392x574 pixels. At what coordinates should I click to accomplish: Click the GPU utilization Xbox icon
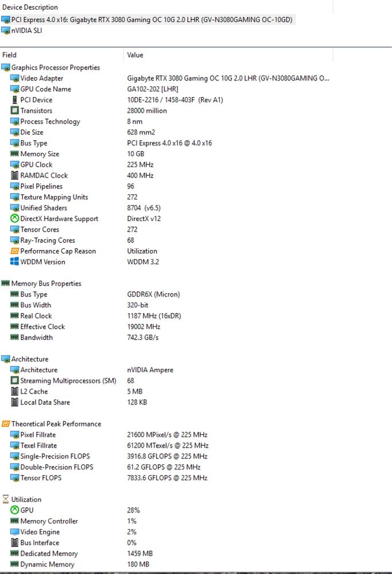(14, 510)
